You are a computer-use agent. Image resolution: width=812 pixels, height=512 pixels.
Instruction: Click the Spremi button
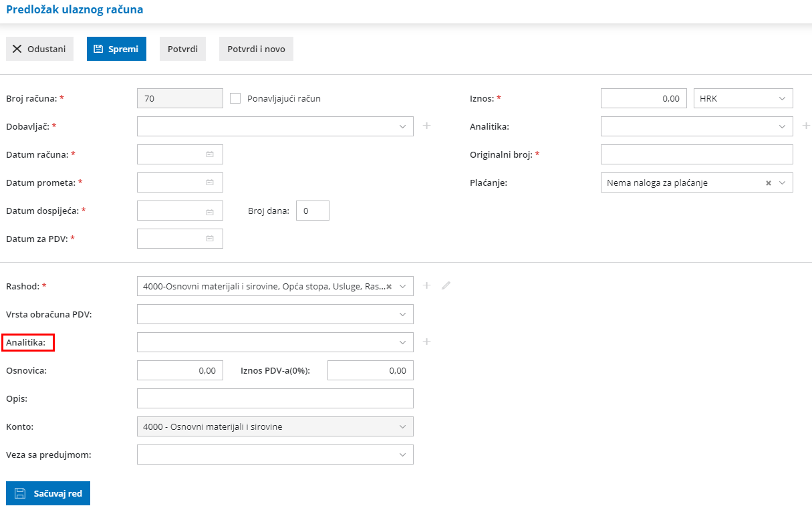coord(116,49)
